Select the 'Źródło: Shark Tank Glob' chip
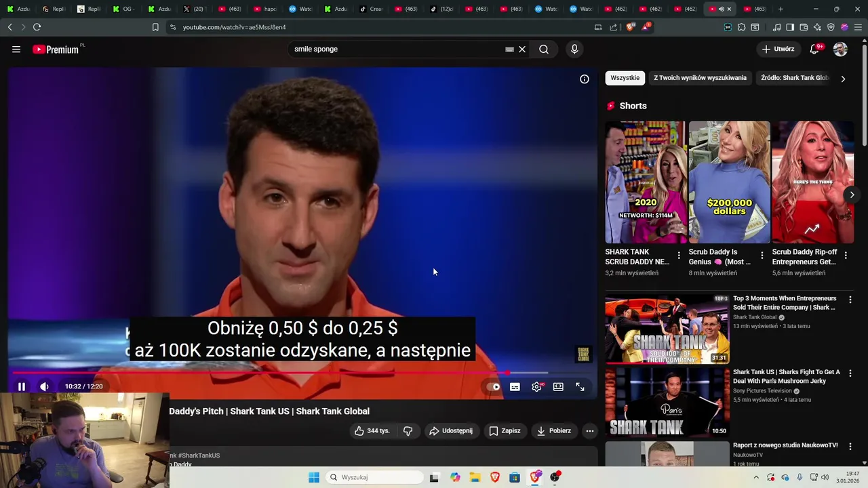 (x=794, y=78)
